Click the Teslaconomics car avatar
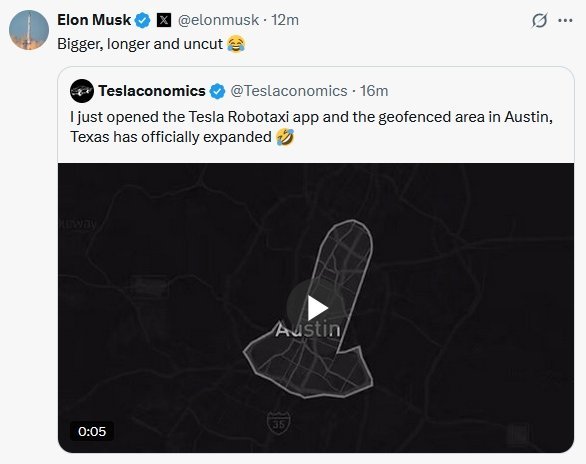The height and width of the screenshot is (464, 586). click(82, 91)
